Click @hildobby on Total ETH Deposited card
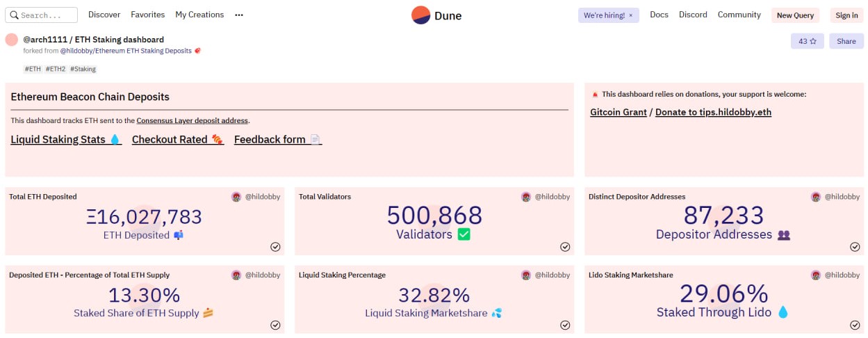 262,197
